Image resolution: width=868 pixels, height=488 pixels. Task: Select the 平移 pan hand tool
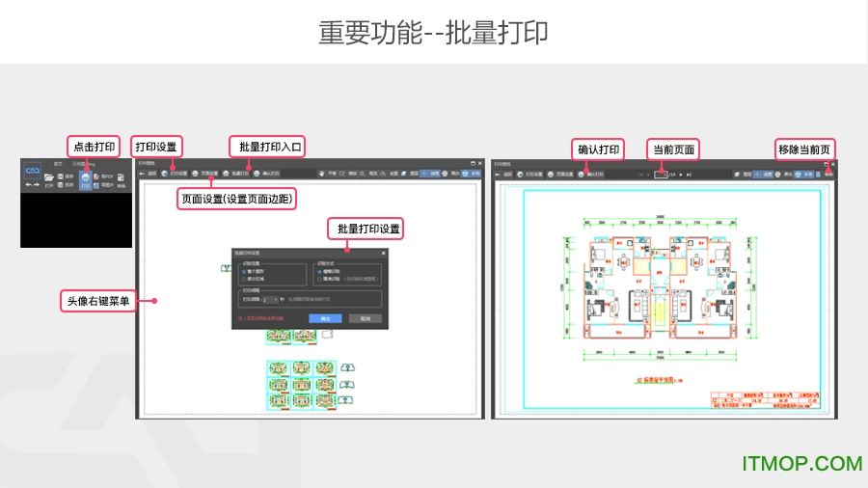327,174
